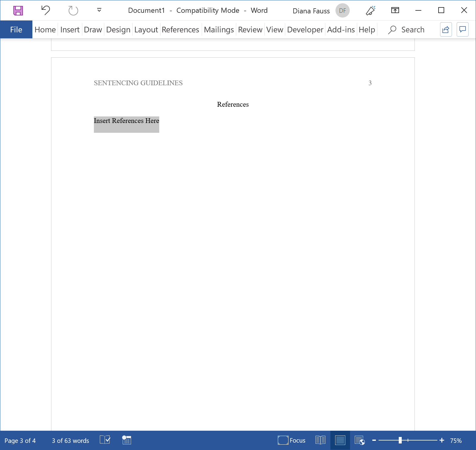The width and height of the screenshot is (476, 450).
Task: Click Page 3 of 4 status indicator
Action: (x=21, y=440)
